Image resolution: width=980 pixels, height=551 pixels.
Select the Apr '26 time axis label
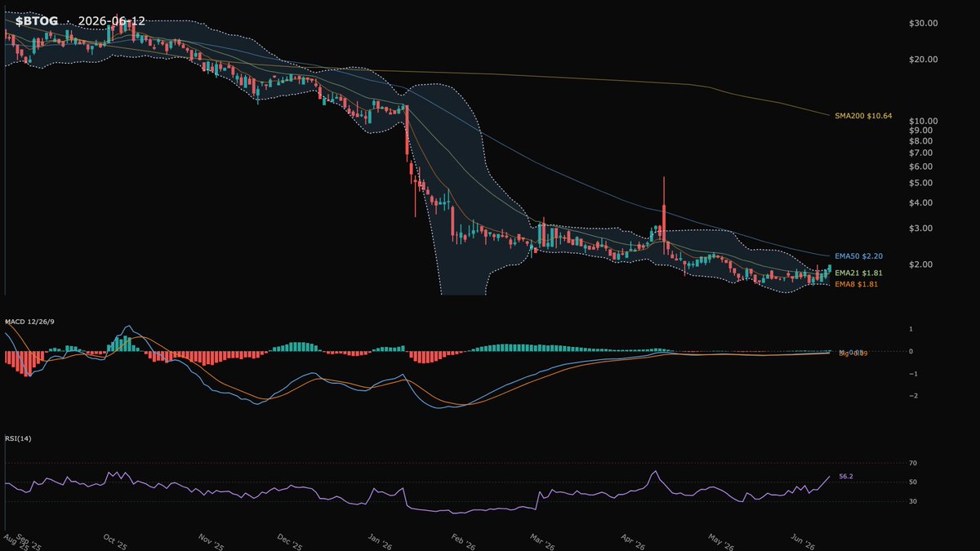point(633,543)
